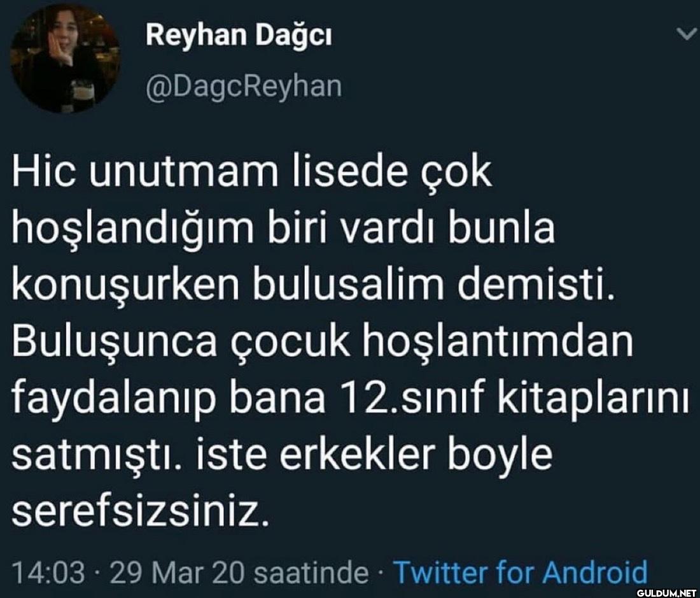
Task: Click the 14:03 tweet timestamp
Action: (x=48, y=572)
